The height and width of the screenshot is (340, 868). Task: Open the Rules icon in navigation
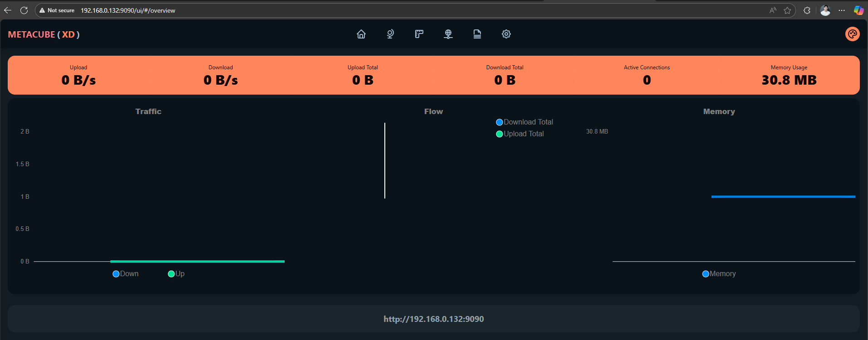(x=419, y=34)
